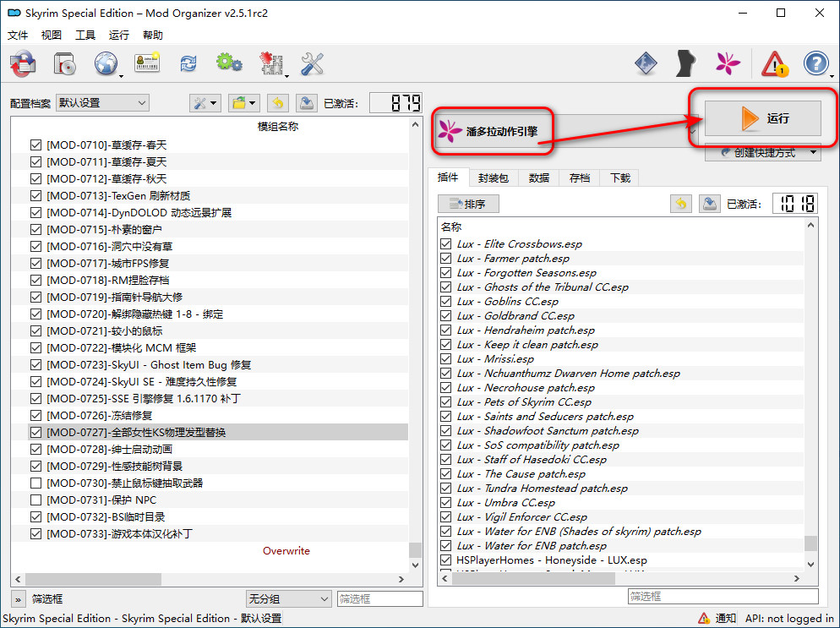840x628 pixels.
Task: Toggle the Lux - Mrissi.esp plugin checkbox
Action: [445, 358]
